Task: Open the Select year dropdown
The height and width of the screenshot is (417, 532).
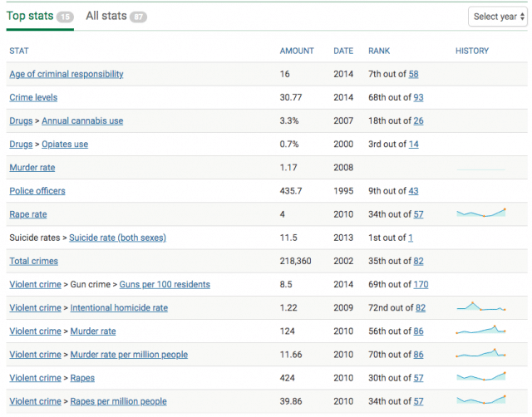Action: click(497, 17)
